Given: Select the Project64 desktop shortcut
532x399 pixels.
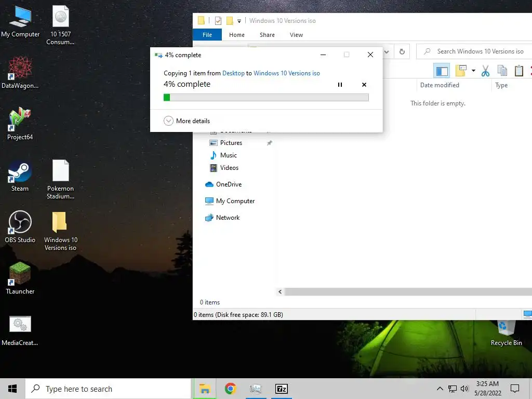Looking at the screenshot, I should point(20,124).
